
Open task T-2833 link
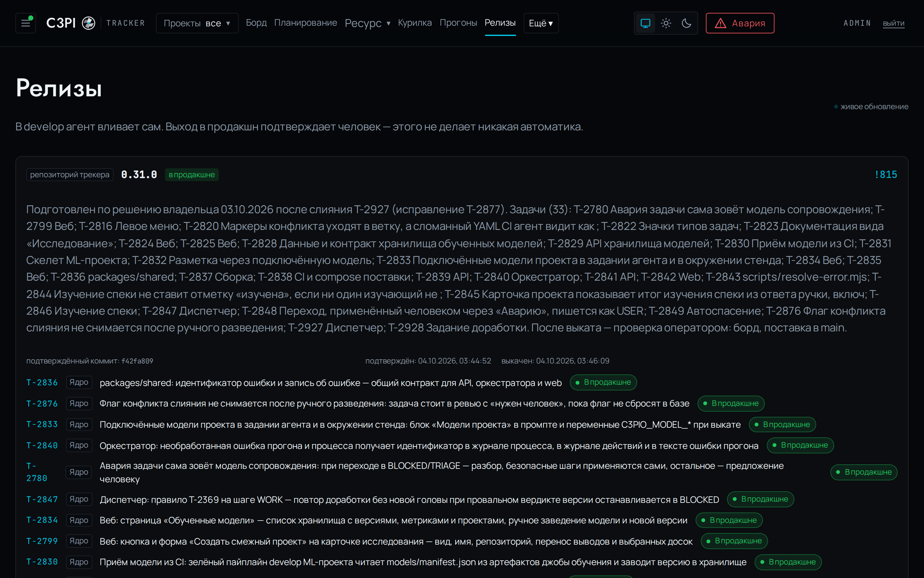coord(42,424)
